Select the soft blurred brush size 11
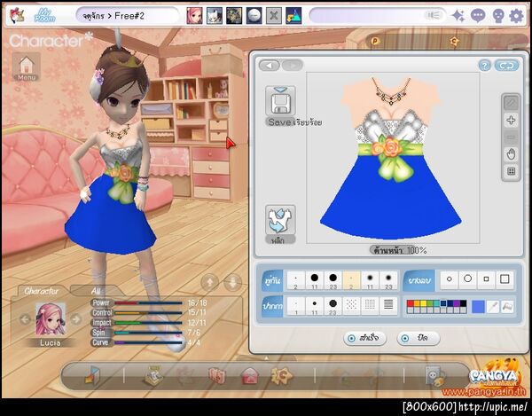The width and height of the screenshot is (532, 416). click(370, 280)
